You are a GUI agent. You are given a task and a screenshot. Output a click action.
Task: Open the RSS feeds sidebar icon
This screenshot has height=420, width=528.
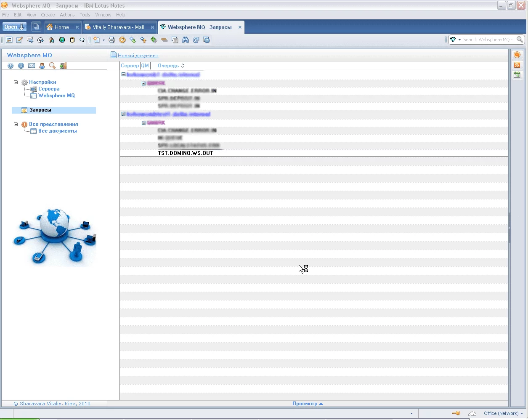[517, 65]
